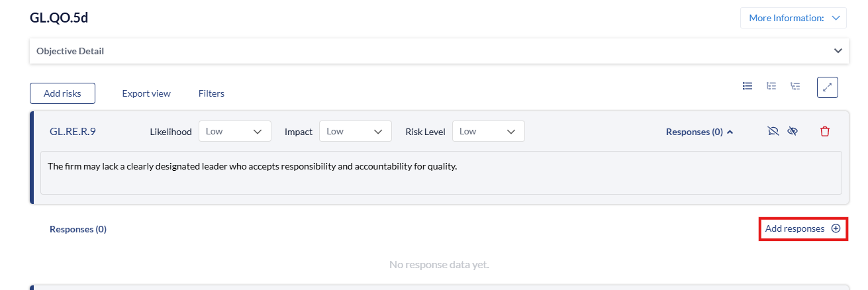Select the second tree view layout icon

[771, 86]
